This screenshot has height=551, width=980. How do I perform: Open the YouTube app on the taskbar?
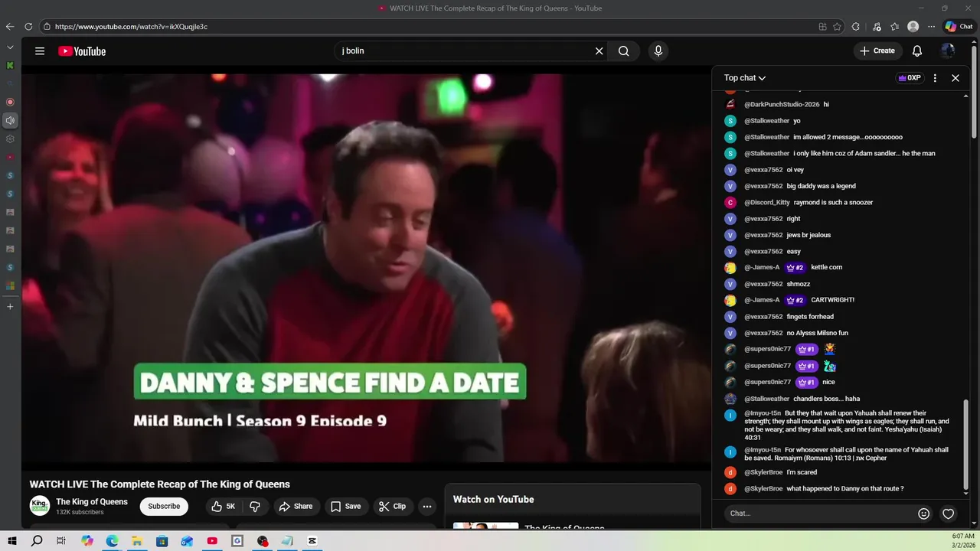pyautogui.click(x=212, y=541)
